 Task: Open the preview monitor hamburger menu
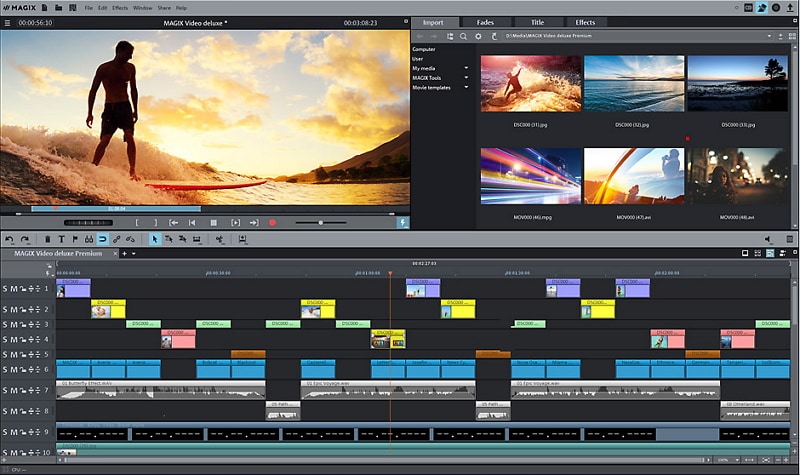point(7,23)
